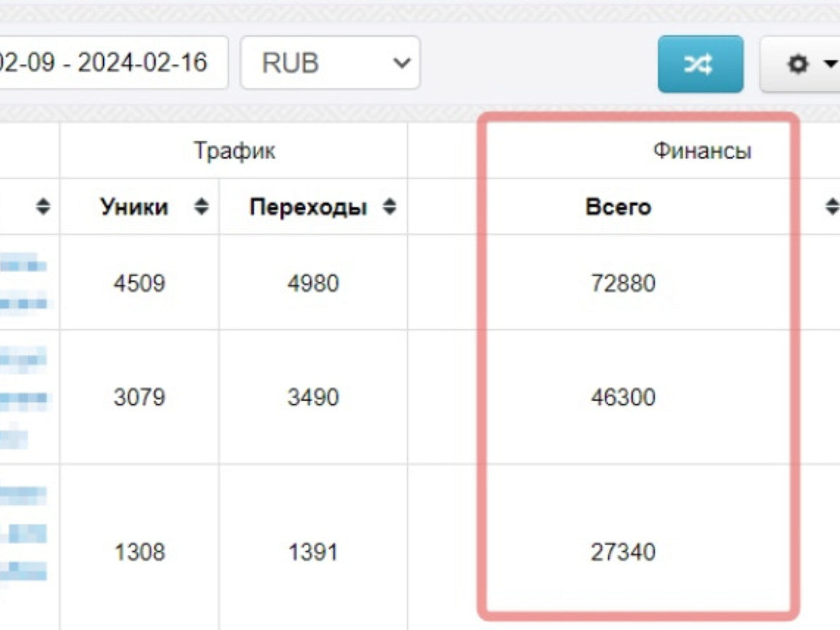Open the RUB currency dropdown
The width and height of the screenshot is (840, 630).
[x=330, y=63]
